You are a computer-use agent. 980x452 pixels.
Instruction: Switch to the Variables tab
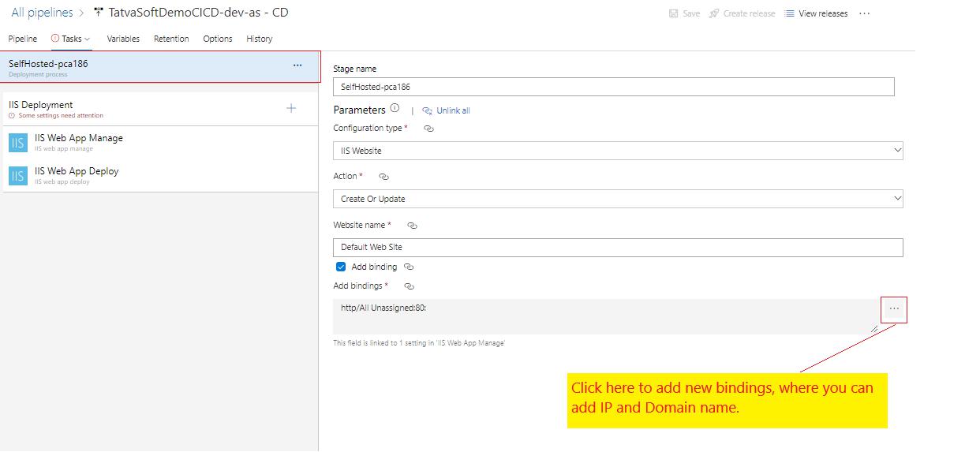[x=123, y=39]
